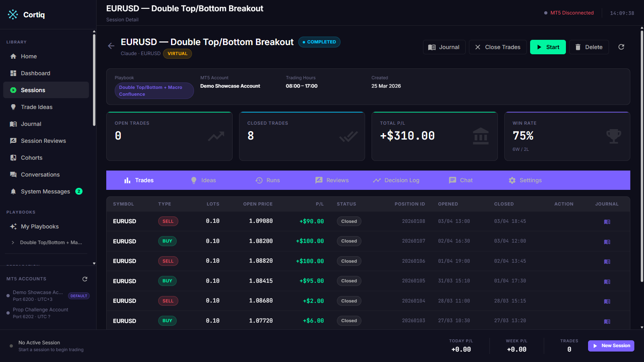This screenshot has width=644, height=362.
Task: Sort by the OPENED column header
Action: click(448, 204)
